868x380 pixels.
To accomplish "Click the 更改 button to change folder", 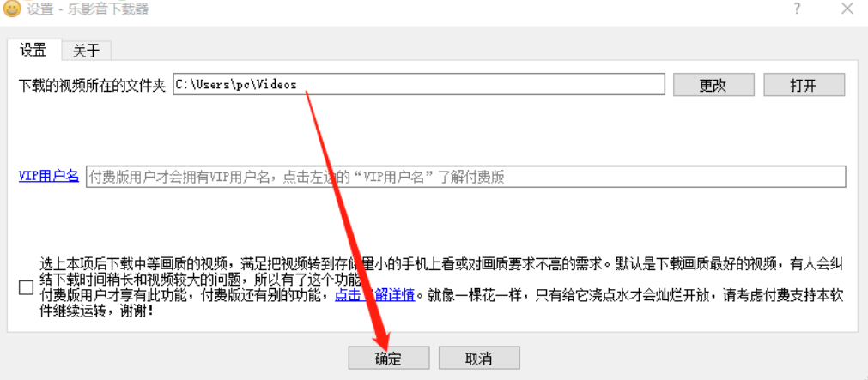I will (x=713, y=85).
